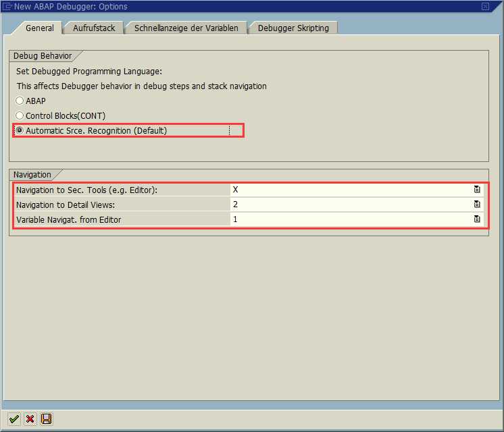Open Schnellanzeige der Variablen tab

[x=186, y=28]
